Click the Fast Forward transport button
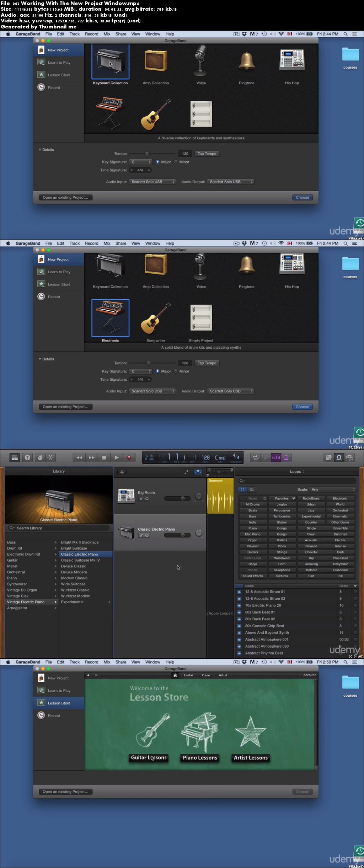The image size is (364, 868). coord(91,457)
